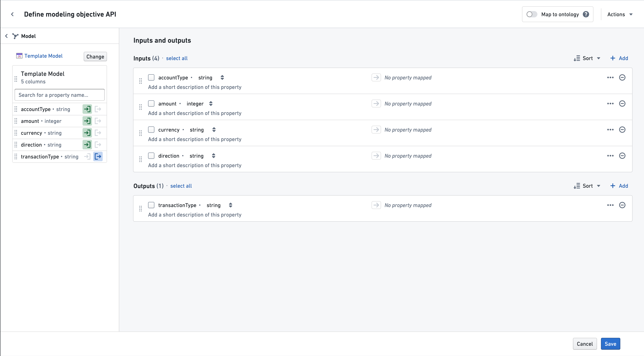Click the import icon for direction property
The width and height of the screenshot is (644, 356).
click(x=87, y=144)
